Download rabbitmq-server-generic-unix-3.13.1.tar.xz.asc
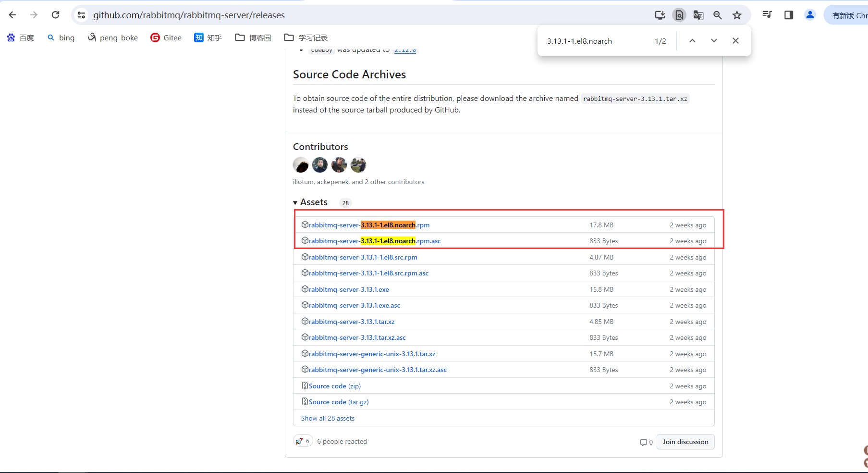 (x=378, y=370)
